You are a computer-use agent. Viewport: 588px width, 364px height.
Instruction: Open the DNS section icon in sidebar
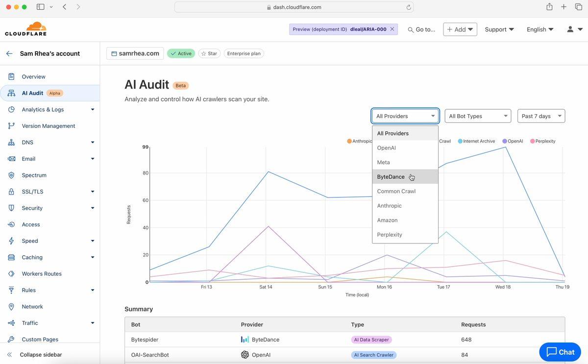coord(11,142)
